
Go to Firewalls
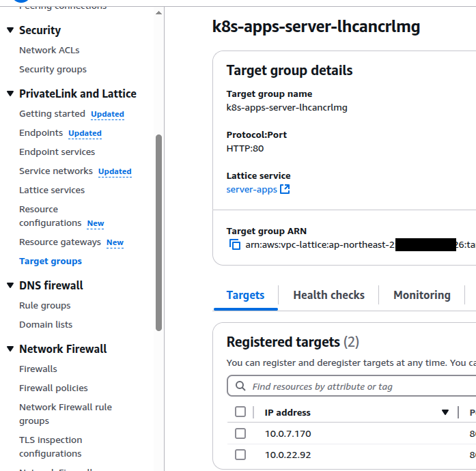[x=38, y=369]
